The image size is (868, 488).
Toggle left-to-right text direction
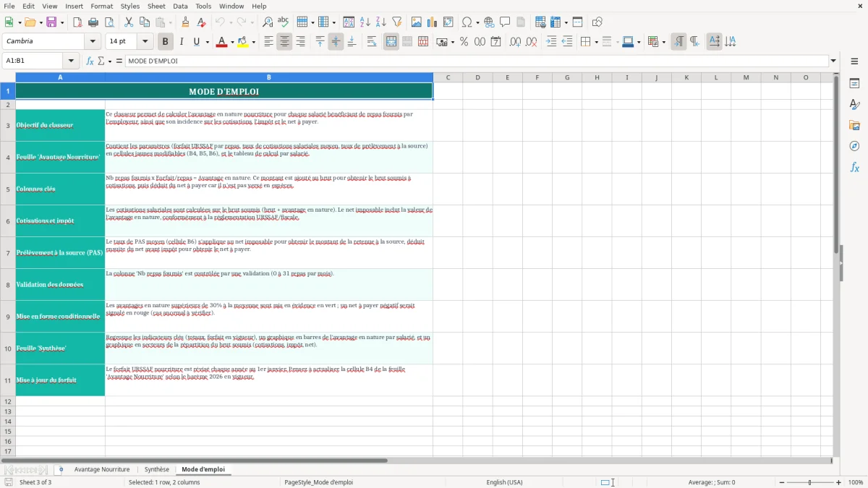[x=678, y=42]
